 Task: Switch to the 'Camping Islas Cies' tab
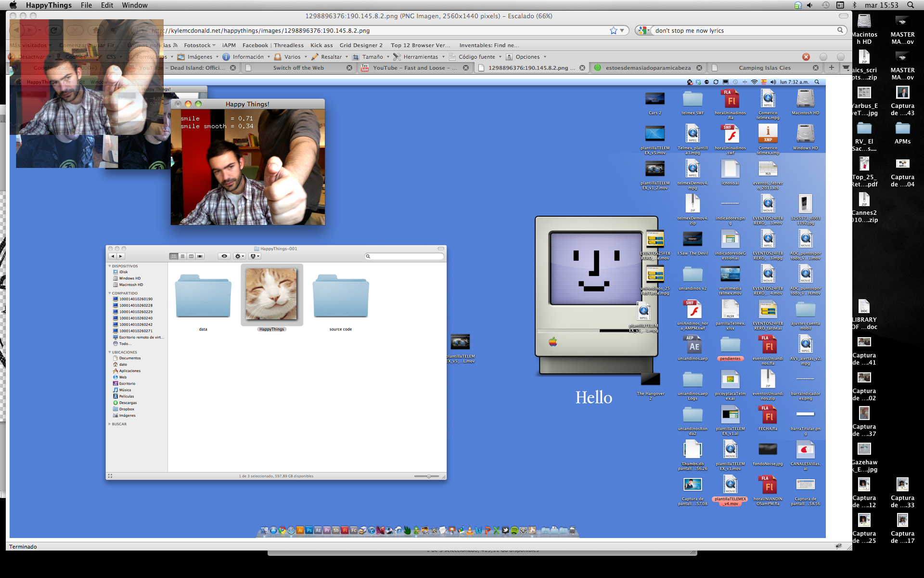point(764,68)
